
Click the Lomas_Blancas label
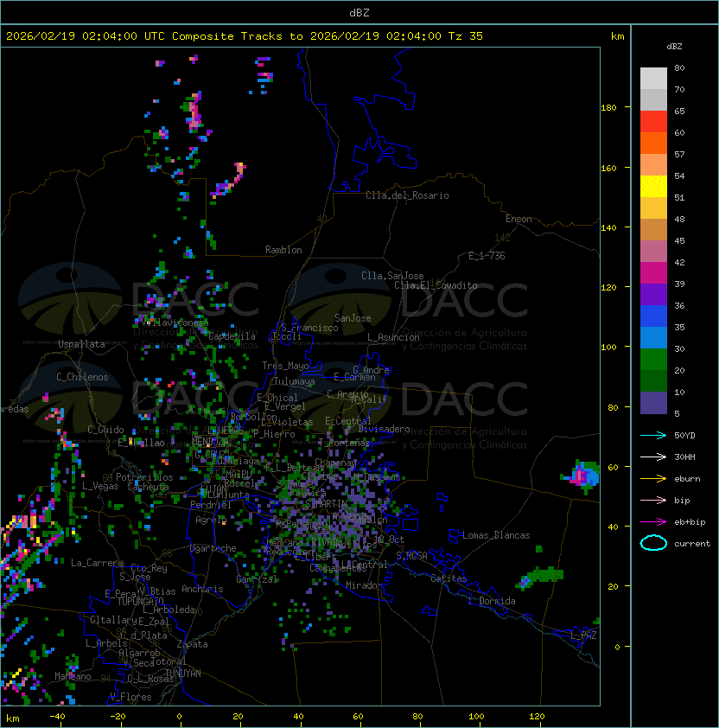click(496, 535)
